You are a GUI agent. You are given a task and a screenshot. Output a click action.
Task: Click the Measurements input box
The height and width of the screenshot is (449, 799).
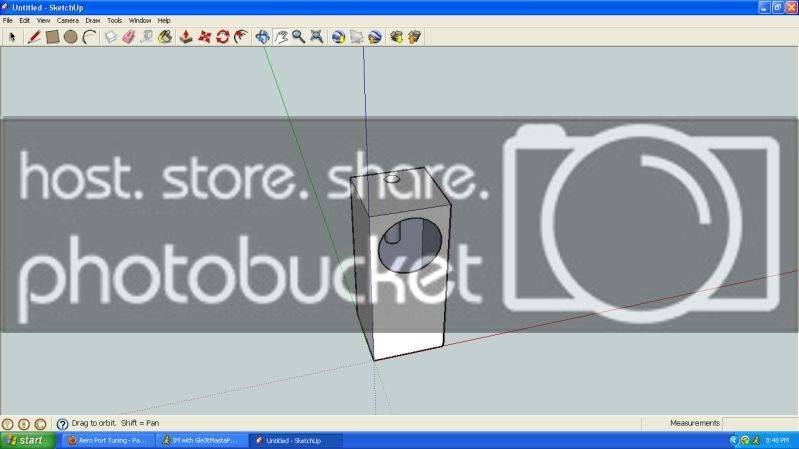tap(760, 423)
